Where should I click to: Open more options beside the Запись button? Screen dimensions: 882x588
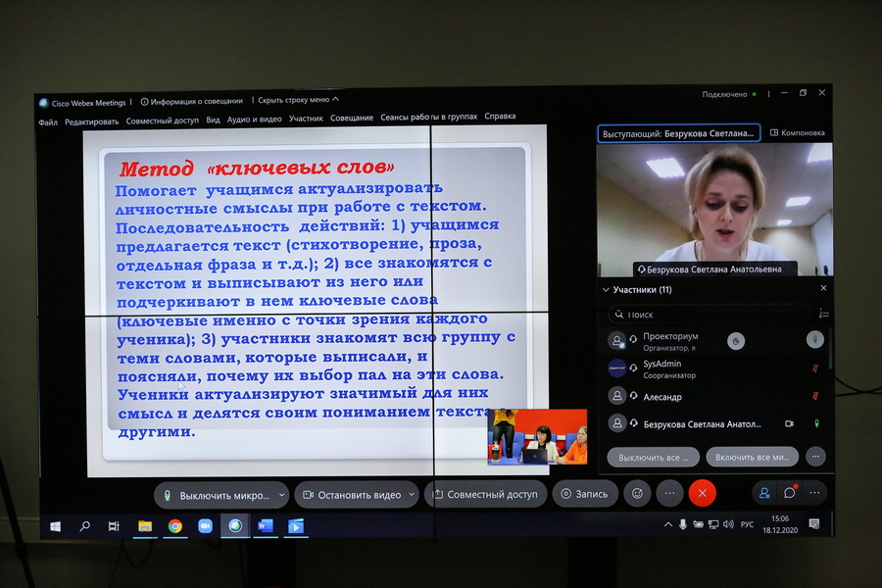670,494
